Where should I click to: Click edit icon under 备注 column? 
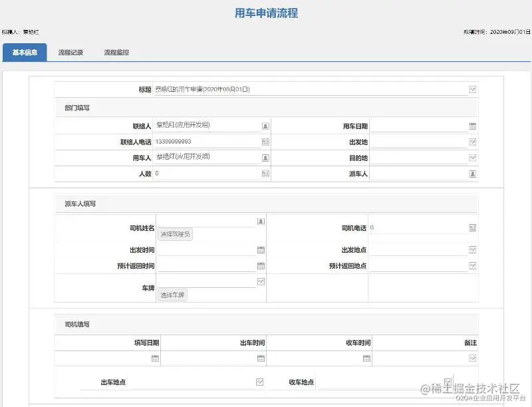472,358
